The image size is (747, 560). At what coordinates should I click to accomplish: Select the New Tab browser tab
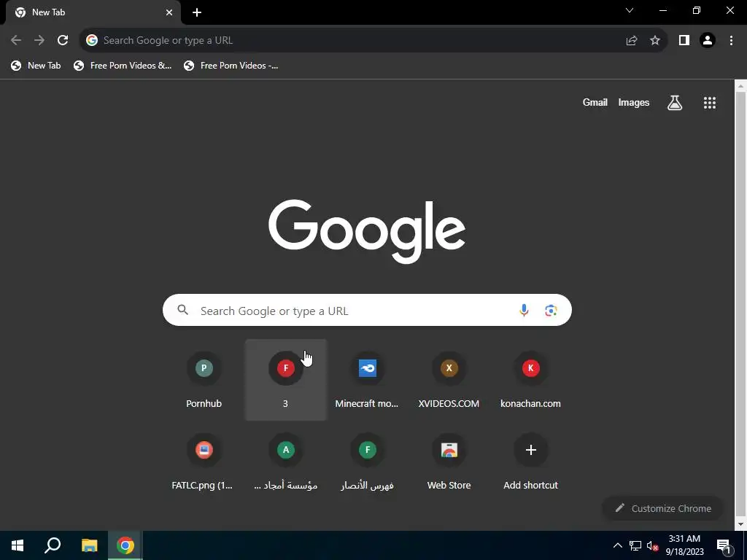tap(93, 12)
